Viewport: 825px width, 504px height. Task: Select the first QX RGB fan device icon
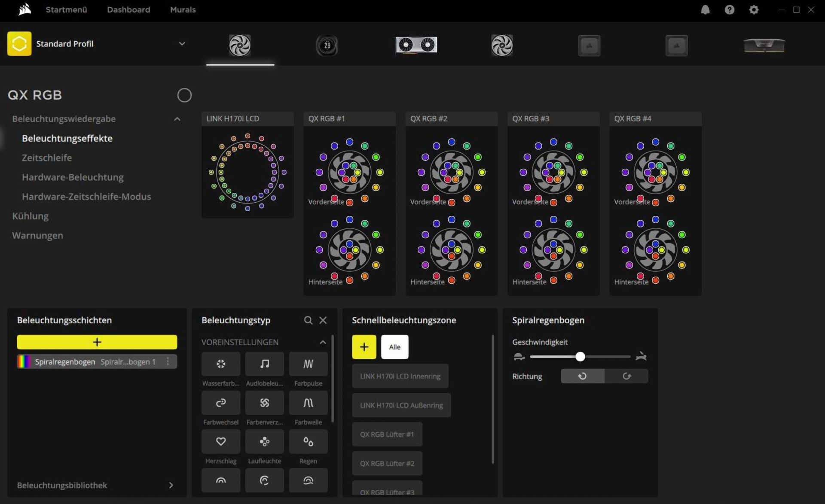(240, 45)
